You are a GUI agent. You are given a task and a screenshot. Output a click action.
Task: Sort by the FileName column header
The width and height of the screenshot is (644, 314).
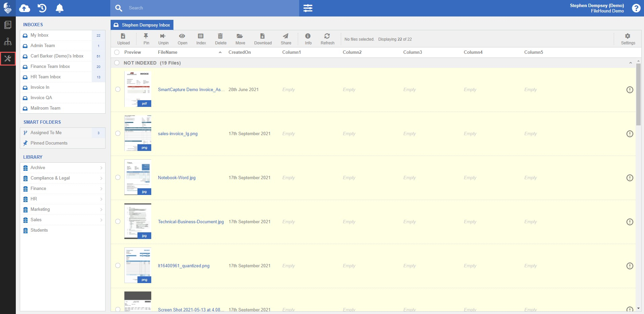click(x=168, y=52)
